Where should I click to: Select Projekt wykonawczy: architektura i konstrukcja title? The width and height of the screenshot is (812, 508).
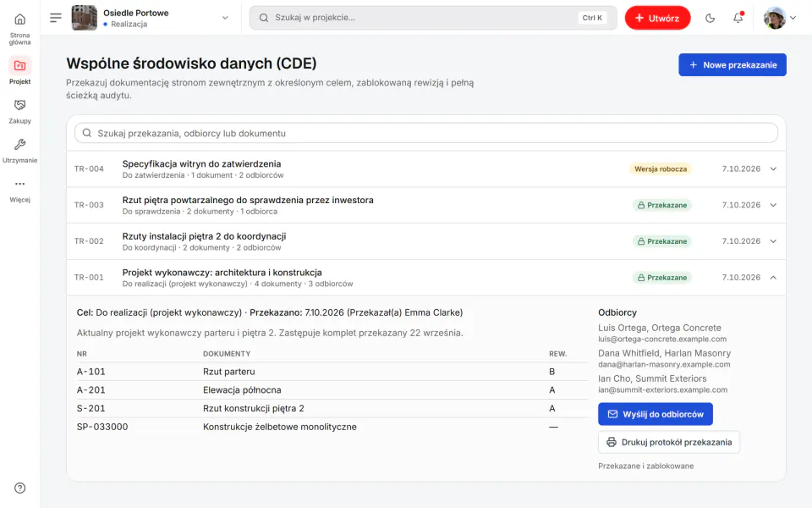click(222, 273)
